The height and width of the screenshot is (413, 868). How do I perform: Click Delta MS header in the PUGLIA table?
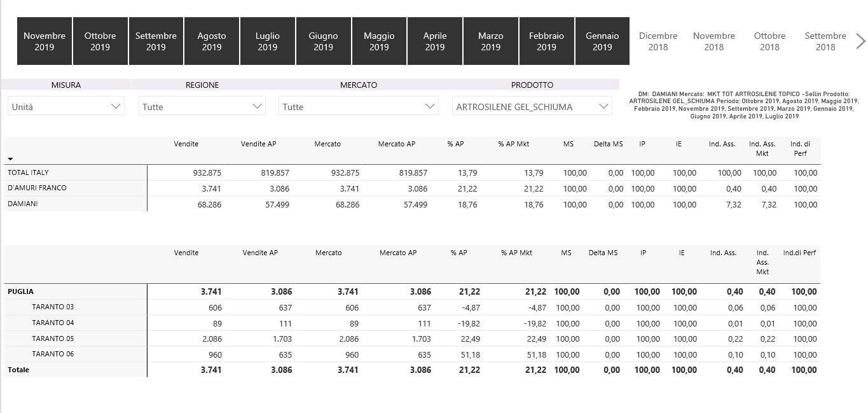click(602, 253)
